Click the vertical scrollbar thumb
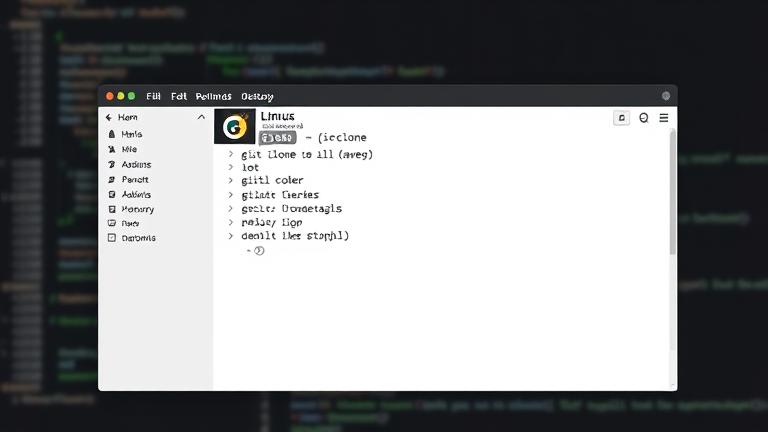Image resolution: width=768 pixels, height=432 pixels. pyautogui.click(x=673, y=192)
